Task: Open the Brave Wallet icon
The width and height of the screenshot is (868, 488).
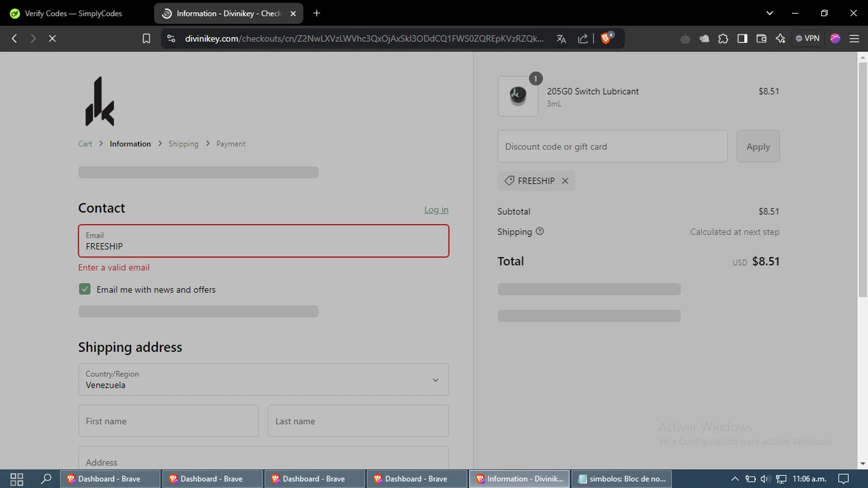Action: click(762, 39)
